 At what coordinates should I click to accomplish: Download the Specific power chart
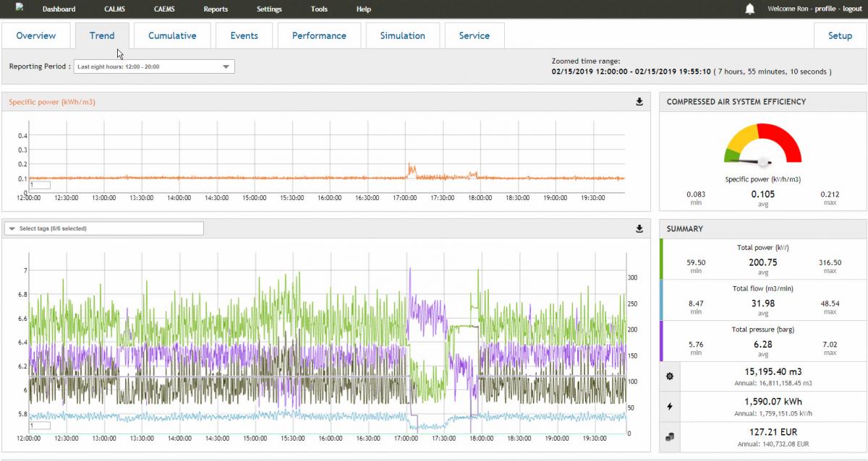pyautogui.click(x=639, y=102)
